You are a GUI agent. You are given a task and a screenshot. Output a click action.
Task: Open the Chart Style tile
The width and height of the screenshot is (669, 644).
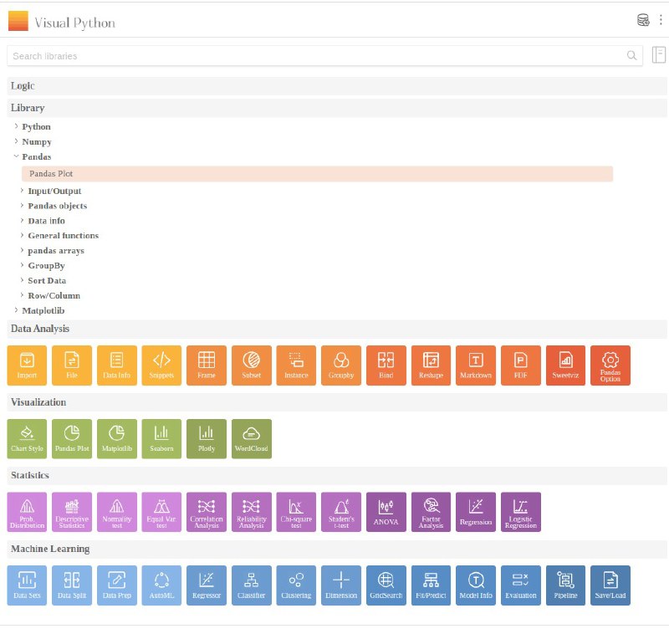coord(27,439)
